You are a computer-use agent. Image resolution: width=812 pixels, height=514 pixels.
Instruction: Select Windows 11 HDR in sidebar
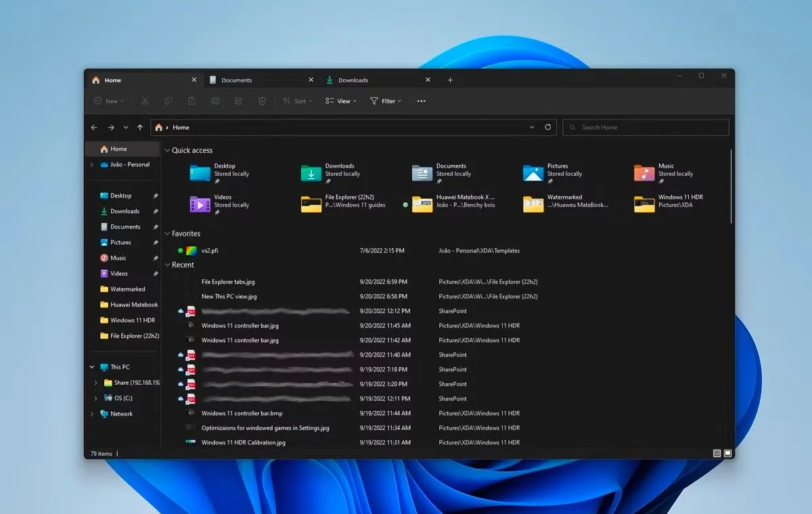(x=133, y=320)
